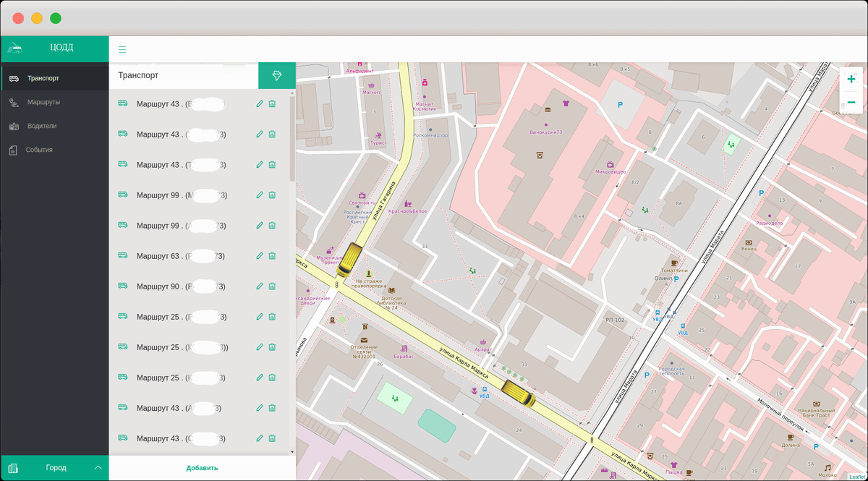Delete Маршрут 43 starting with T
Viewport: 868px width, 481px height.
272,165
